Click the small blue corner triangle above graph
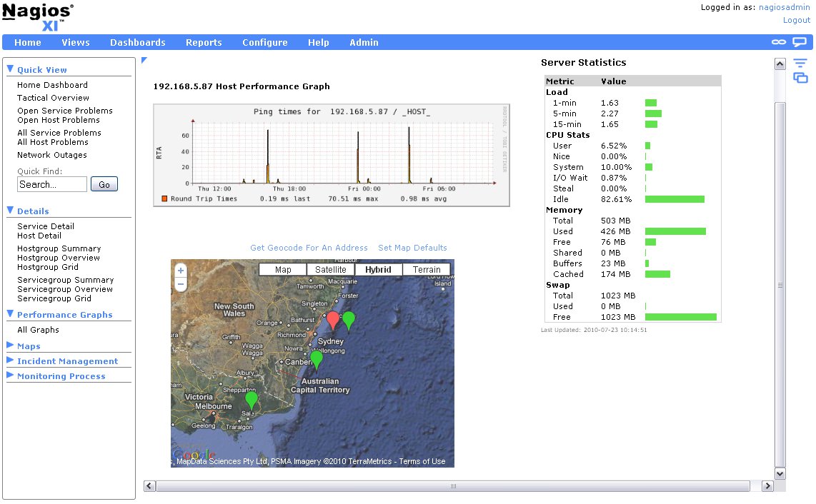 pyautogui.click(x=144, y=61)
